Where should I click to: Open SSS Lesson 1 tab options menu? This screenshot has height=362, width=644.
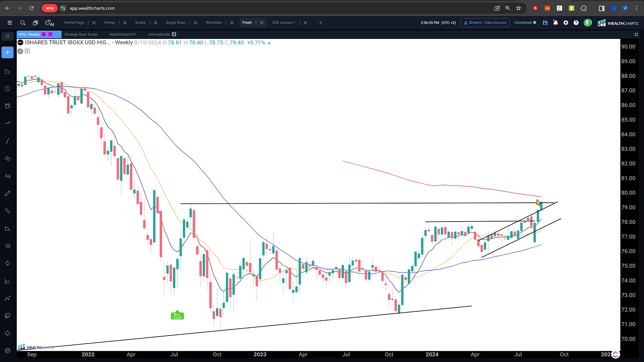[300, 23]
